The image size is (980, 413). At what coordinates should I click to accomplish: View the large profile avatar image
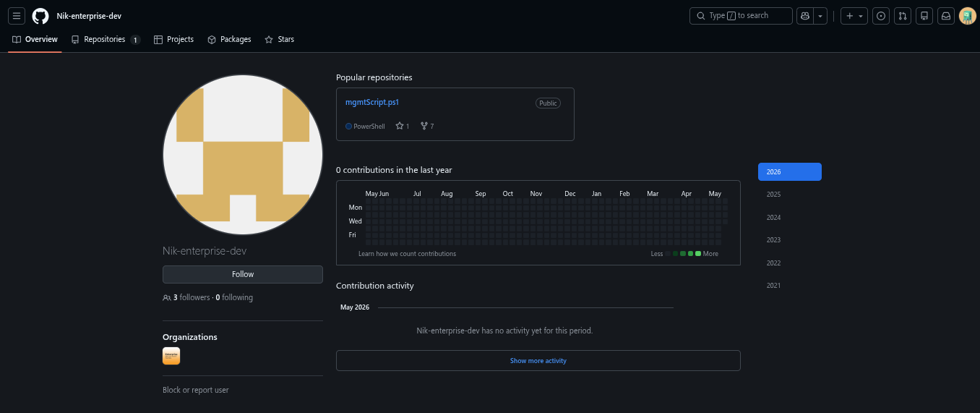tap(243, 155)
